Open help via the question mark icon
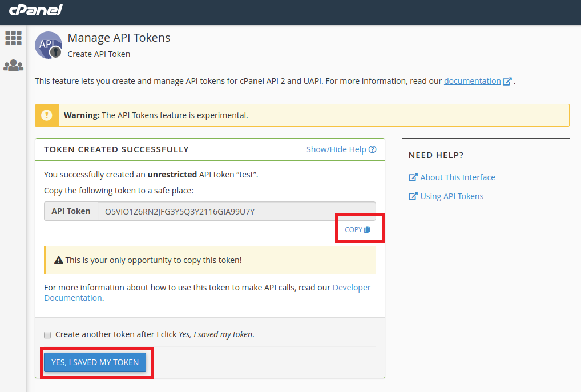The height and width of the screenshot is (392, 581). 372,149
